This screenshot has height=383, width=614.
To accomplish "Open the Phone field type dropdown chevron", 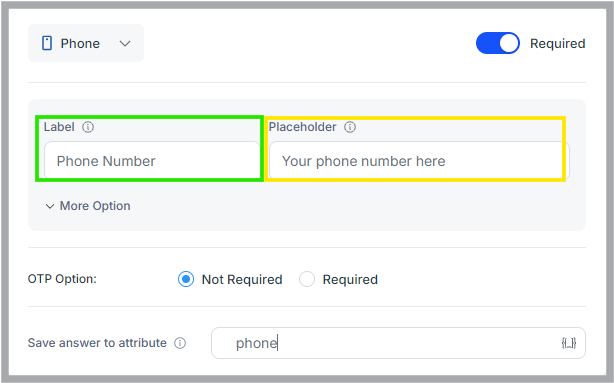I will coord(125,43).
